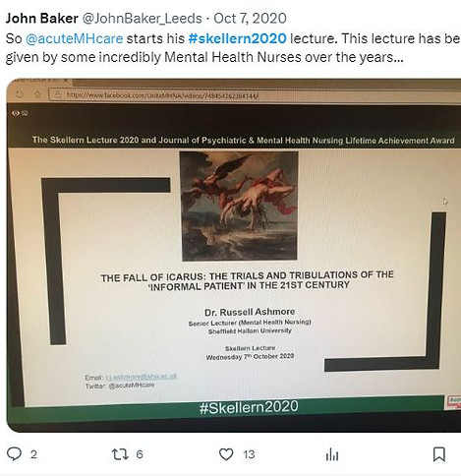
Task: Click the reply speech bubble icon
Action: [14, 454]
